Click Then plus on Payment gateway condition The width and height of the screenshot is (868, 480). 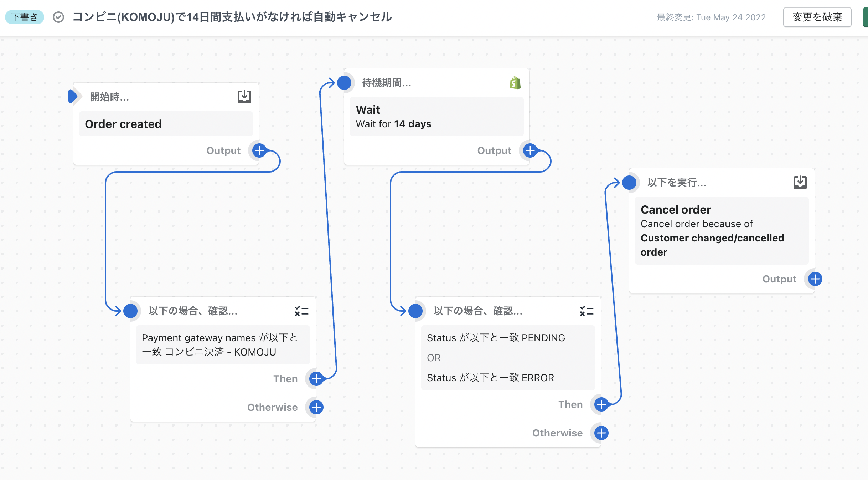coord(316,379)
